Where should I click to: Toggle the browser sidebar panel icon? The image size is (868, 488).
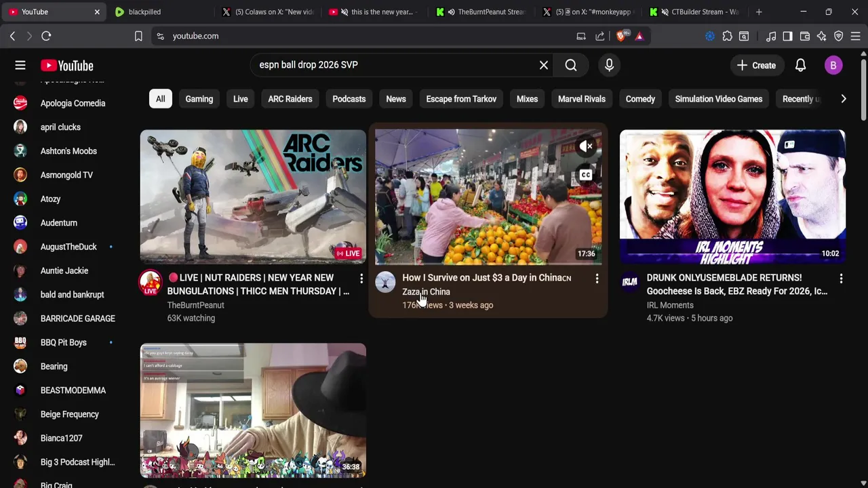(x=787, y=36)
